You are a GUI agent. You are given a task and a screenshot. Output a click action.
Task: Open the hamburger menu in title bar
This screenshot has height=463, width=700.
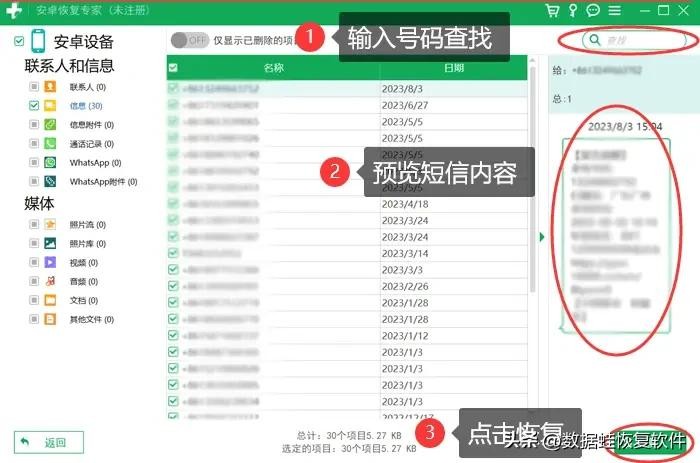[x=613, y=11]
